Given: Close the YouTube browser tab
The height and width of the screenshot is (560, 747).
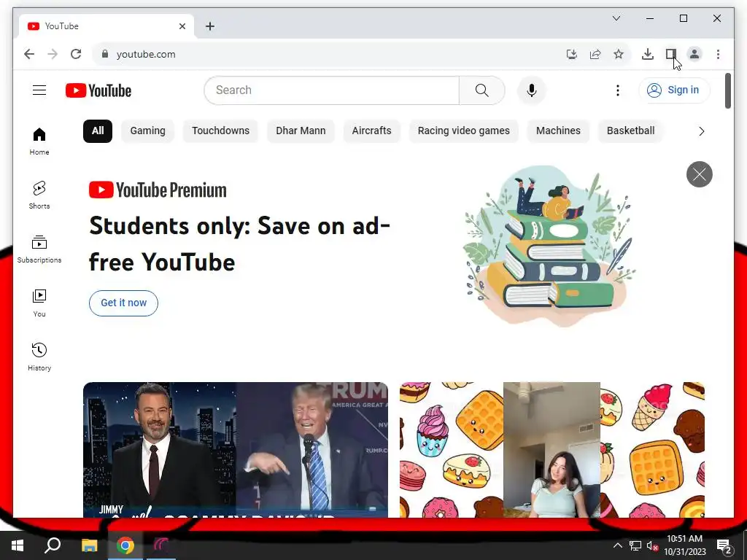Looking at the screenshot, I should (x=182, y=26).
